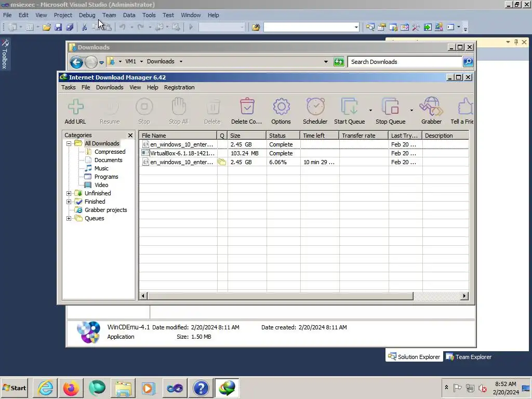The image size is (532, 399).
Task: Click Find in Files icon in Visual Studio
Action: [256, 27]
